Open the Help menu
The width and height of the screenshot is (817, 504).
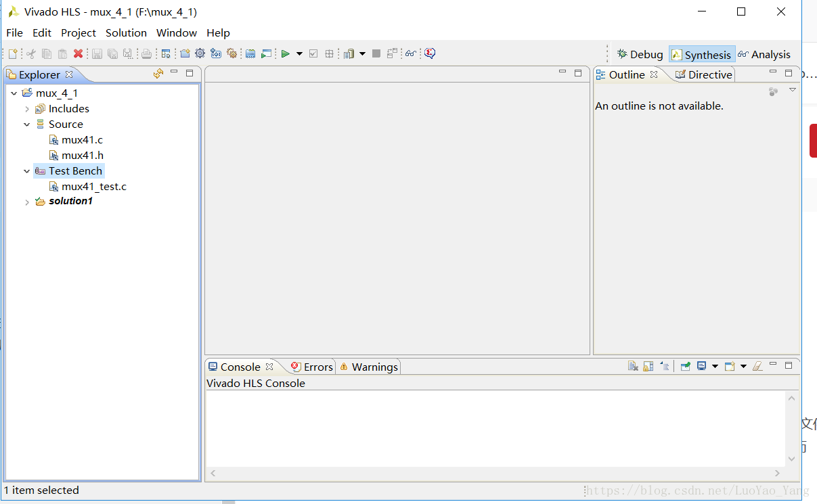(218, 32)
